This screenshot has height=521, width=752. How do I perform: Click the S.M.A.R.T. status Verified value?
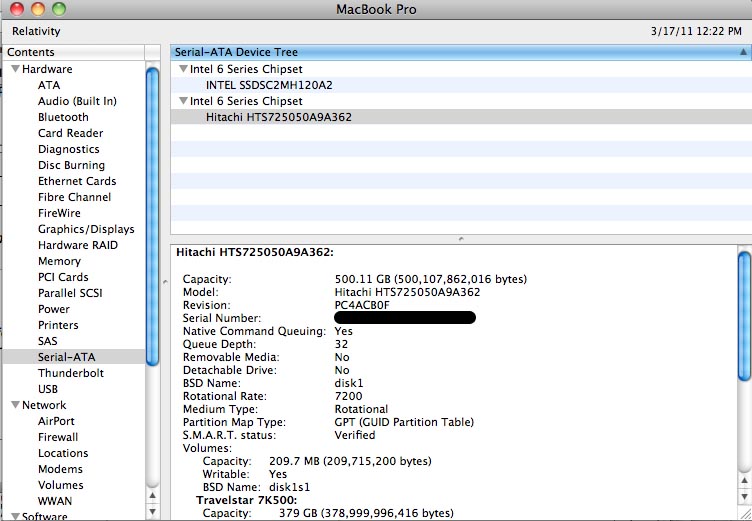(x=355, y=435)
